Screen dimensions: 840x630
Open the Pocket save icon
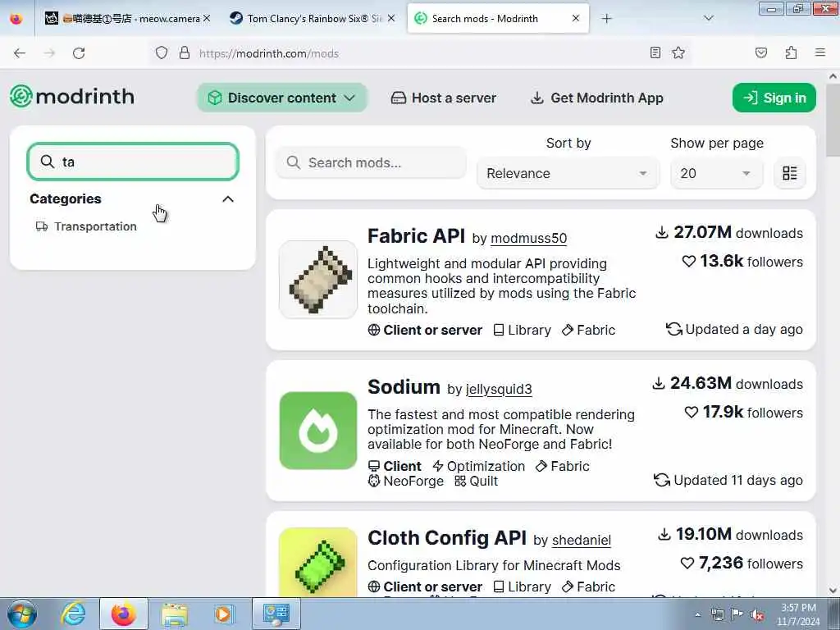pos(760,52)
